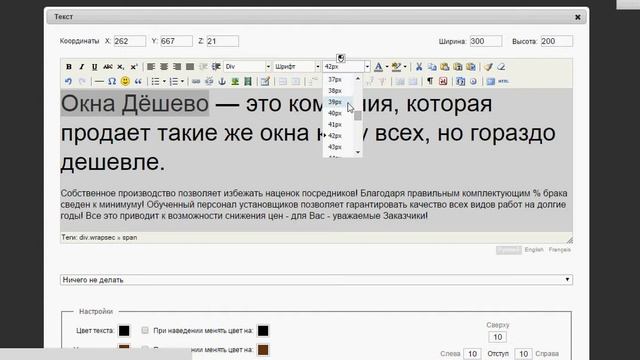Image resolution: width=640 pixels, height=360 pixels.
Task: Underline the selected text
Action: pos(95,67)
